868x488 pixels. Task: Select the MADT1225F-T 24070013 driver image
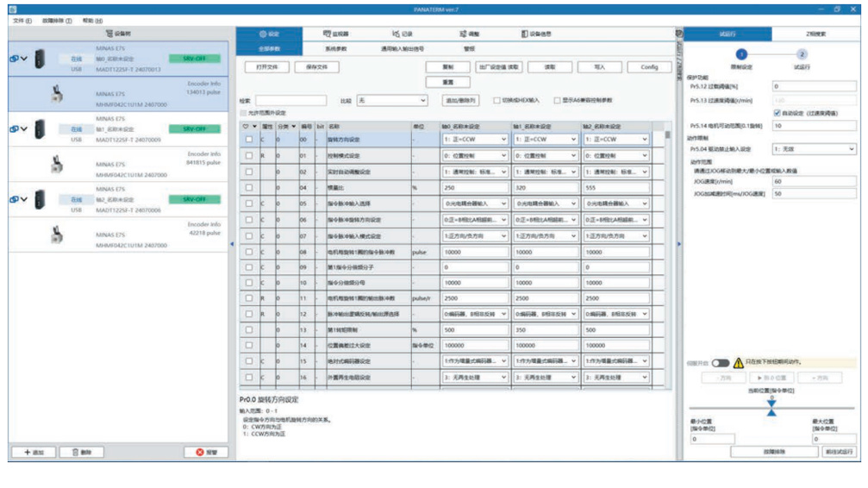pos(40,59)
